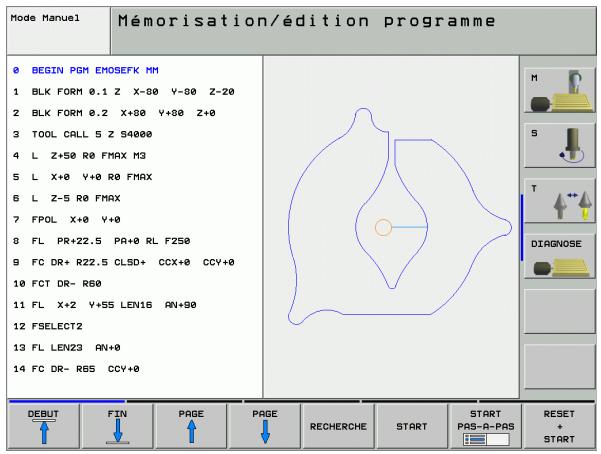Click the M machine functions softkey
The width and height of the screenshot is (601, 454).
tap(559, 90)
